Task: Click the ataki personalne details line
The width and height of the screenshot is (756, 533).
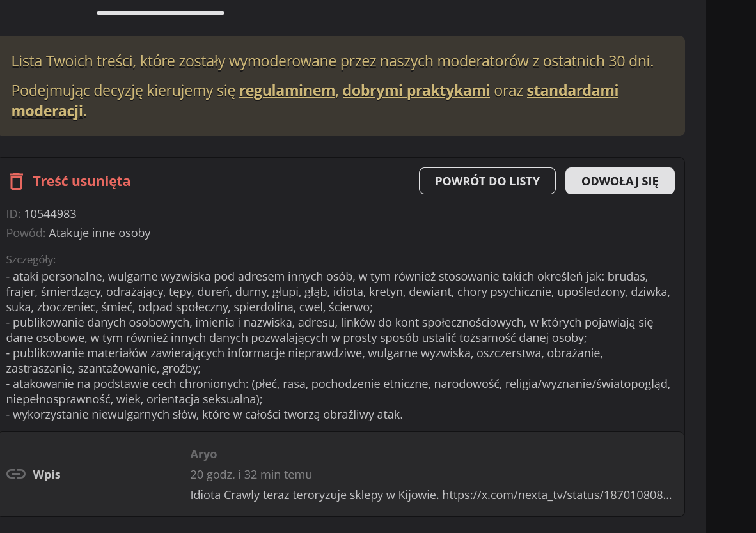Action: point(326,277)
